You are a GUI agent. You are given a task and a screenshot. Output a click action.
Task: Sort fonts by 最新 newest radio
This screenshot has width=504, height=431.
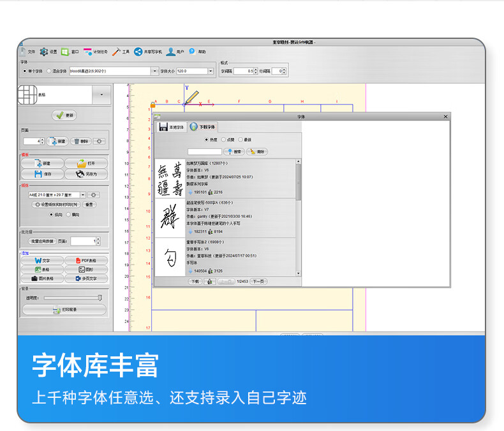[x=241, y=140]
